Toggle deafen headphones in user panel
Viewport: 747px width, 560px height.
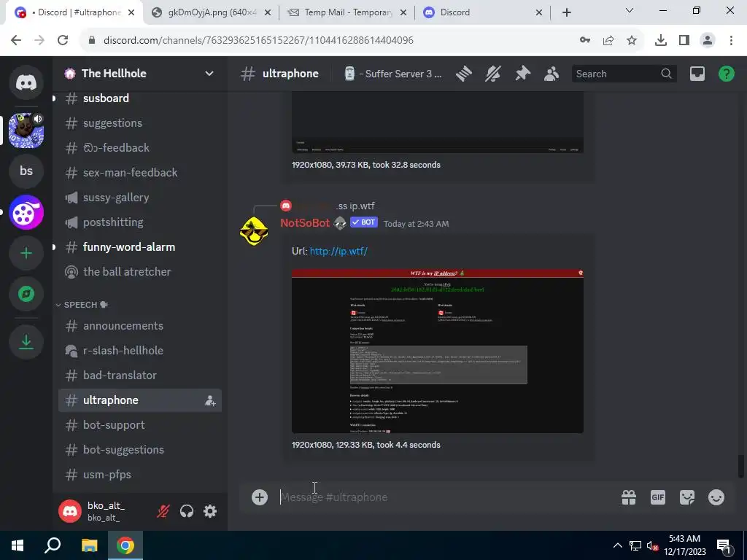tap(187, 511)
